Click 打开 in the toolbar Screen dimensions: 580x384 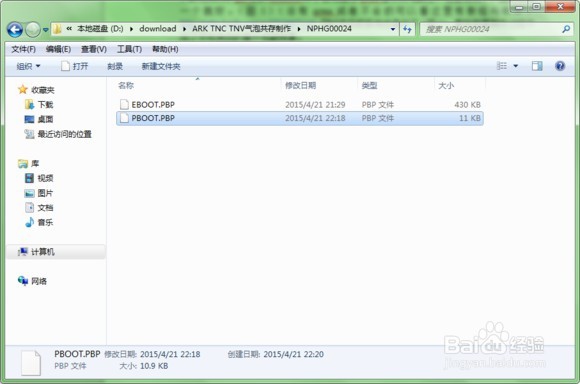click(75, 66)
